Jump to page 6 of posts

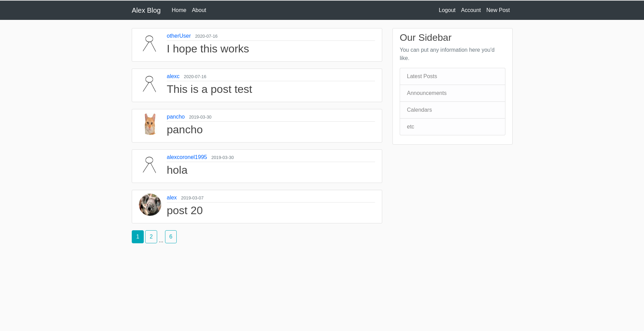[x=171, y=237]
